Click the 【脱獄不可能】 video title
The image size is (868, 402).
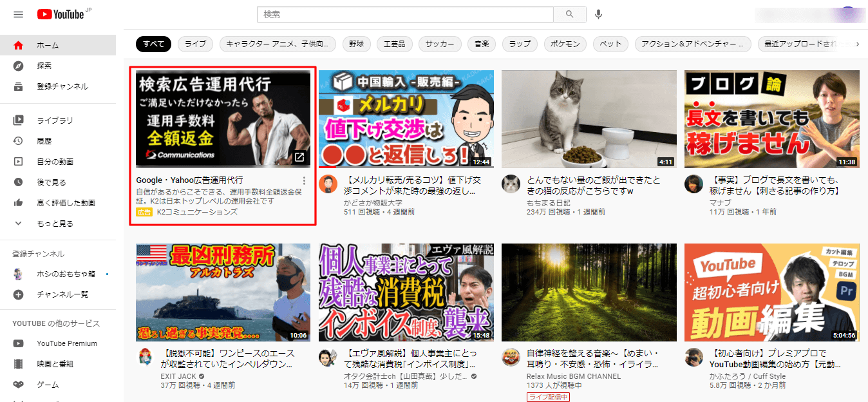click(x=228, y=359)
